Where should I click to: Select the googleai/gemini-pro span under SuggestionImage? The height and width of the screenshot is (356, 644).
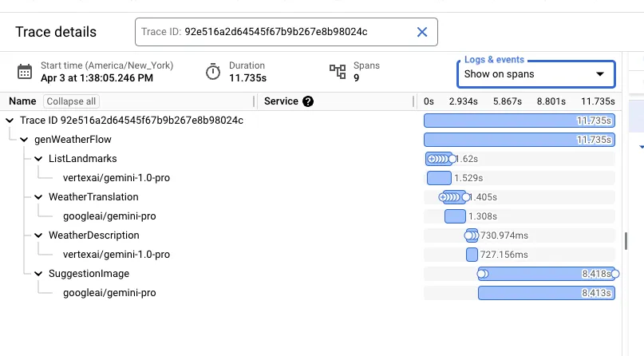point(109,293)
